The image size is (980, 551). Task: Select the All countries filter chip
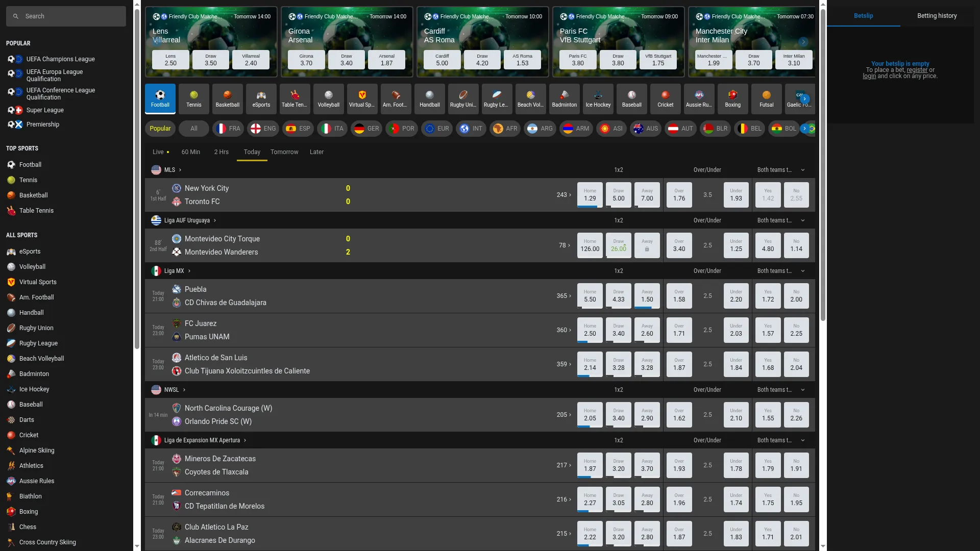[194, 129]
